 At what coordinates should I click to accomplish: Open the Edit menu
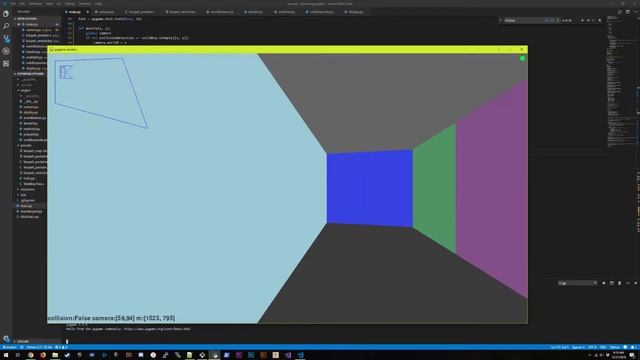click(x=22, y=4)
